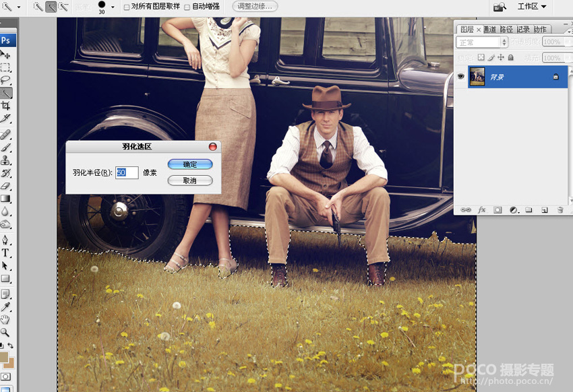Select the Lasso tool
Viewport: 573px width, 392px height.
(6, 80)
